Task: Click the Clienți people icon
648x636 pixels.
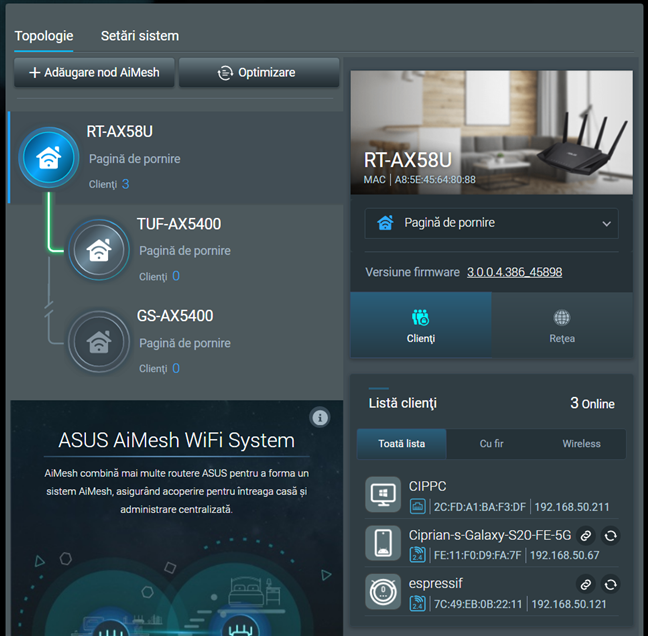Action: 421,317
